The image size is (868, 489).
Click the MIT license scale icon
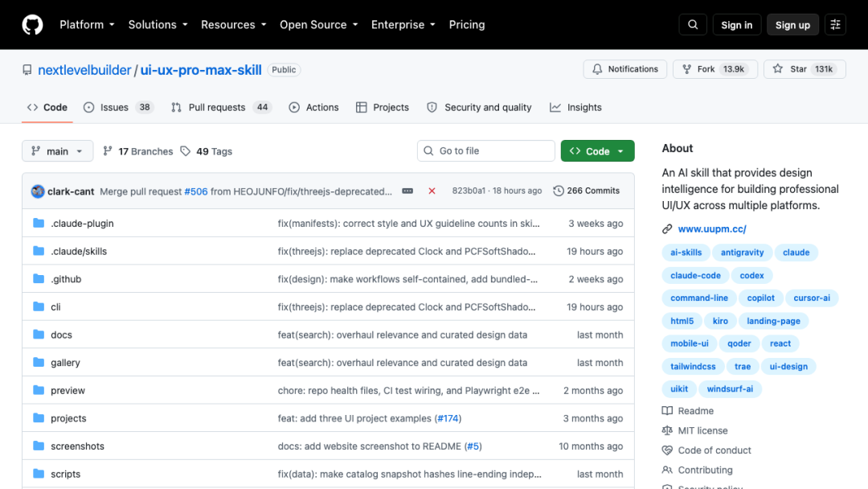click(667, 430)
